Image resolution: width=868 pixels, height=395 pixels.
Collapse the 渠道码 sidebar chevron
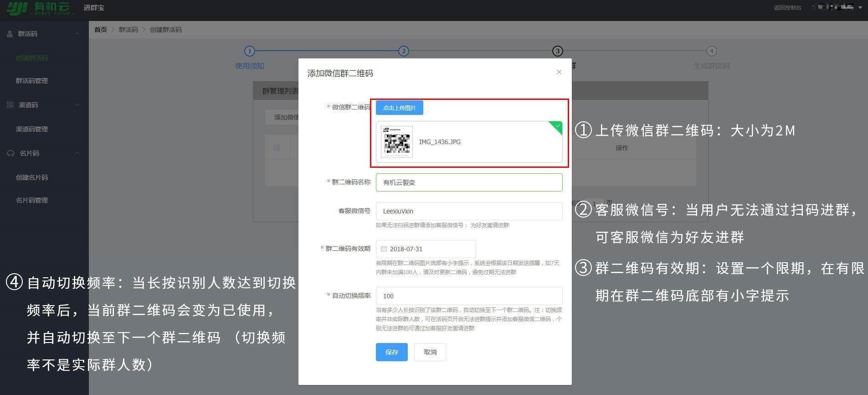pyautogui.click(x=77, y=105)
